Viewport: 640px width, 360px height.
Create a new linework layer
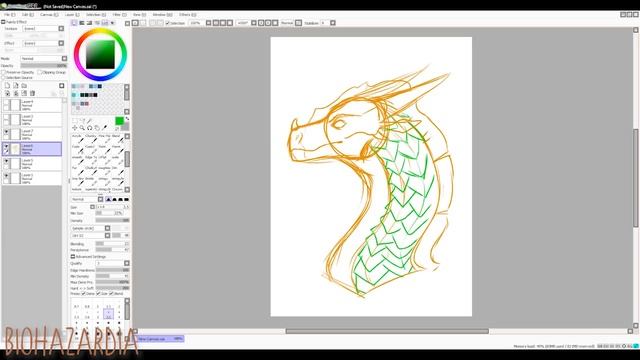(16, 85)
